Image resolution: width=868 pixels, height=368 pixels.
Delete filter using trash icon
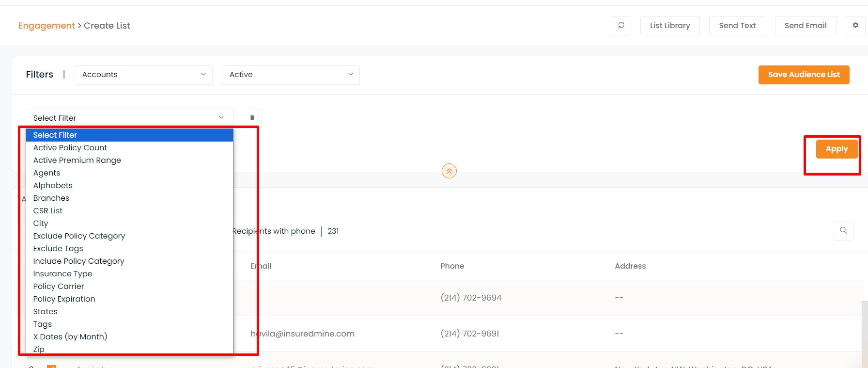pos(252,118)
